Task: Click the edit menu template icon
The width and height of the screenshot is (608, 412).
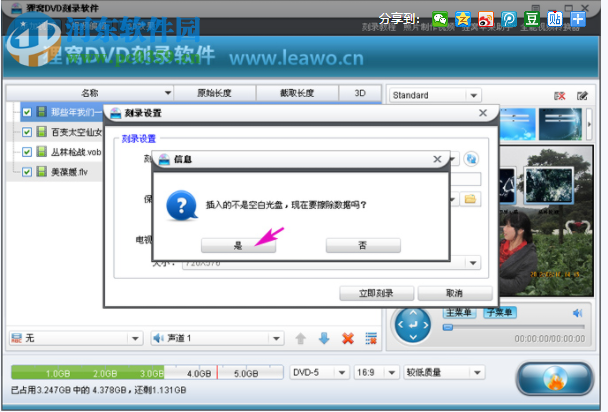Action: point(582,96)
